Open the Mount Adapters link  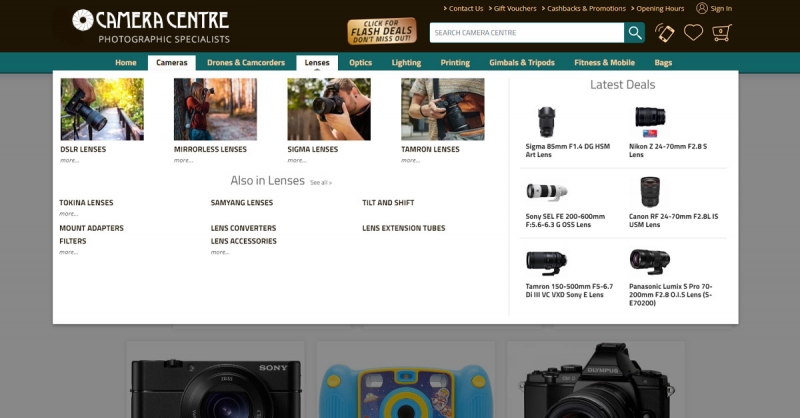[91, 228]
